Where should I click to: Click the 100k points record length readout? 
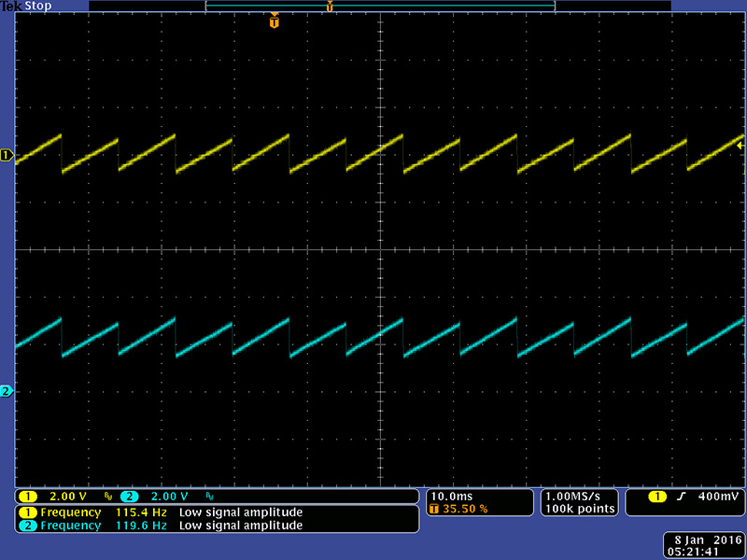click(579, 509)
